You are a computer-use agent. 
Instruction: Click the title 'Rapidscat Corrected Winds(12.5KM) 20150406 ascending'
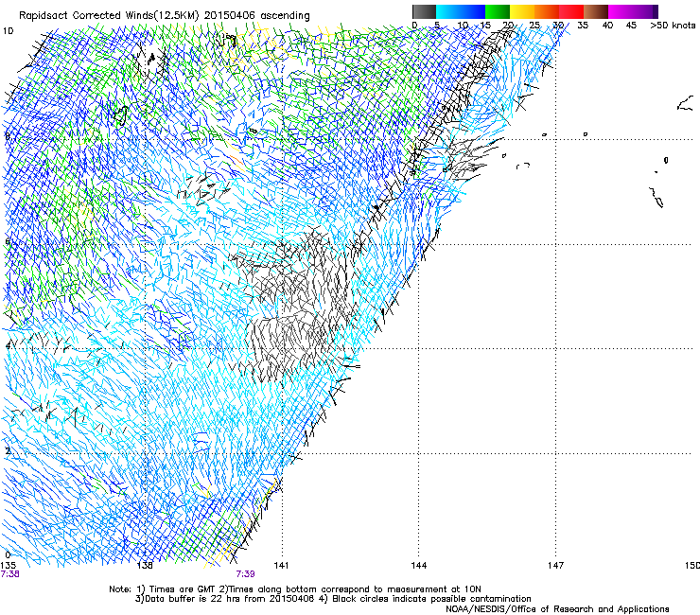[165, 16]
